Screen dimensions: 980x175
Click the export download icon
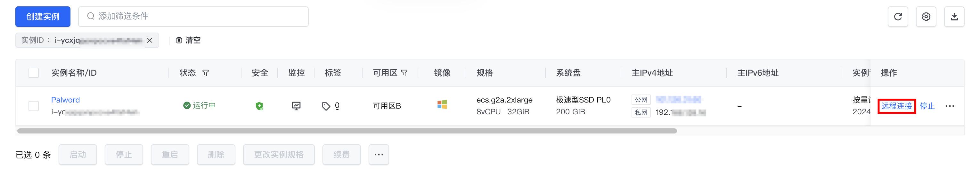954,17
